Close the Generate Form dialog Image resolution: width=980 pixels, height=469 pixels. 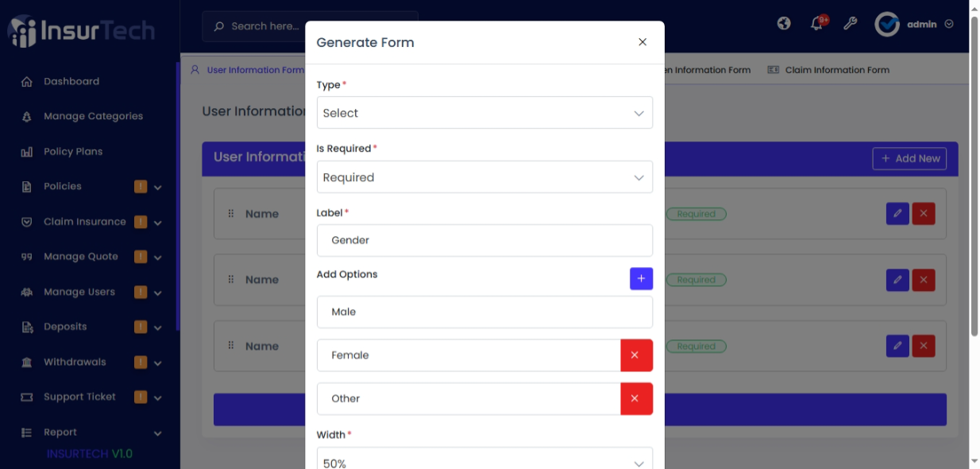tap(642, 42)
